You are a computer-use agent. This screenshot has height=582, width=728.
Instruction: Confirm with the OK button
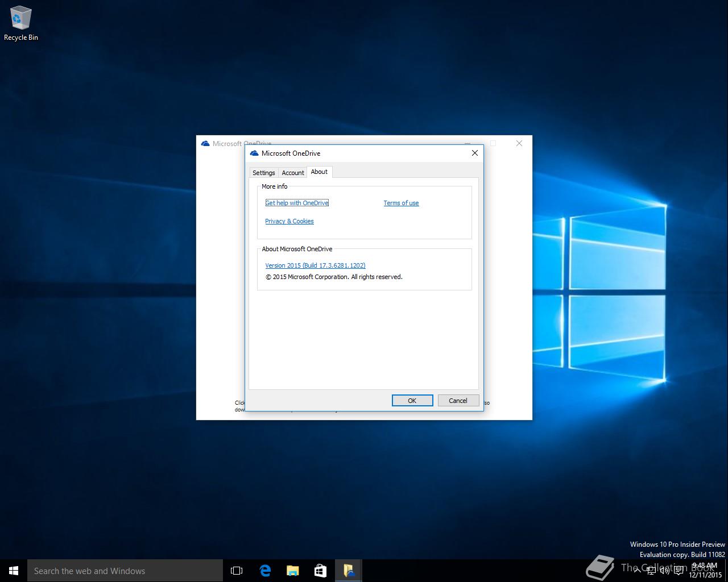click(x=412, y=401)
